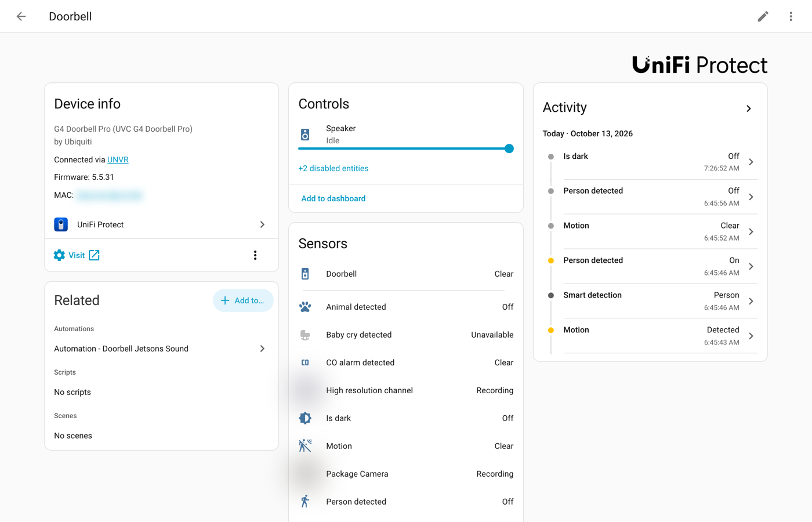Go back using the arrow icon
The width and height of the screenshot is (812, 522).
tap(21, 16)
